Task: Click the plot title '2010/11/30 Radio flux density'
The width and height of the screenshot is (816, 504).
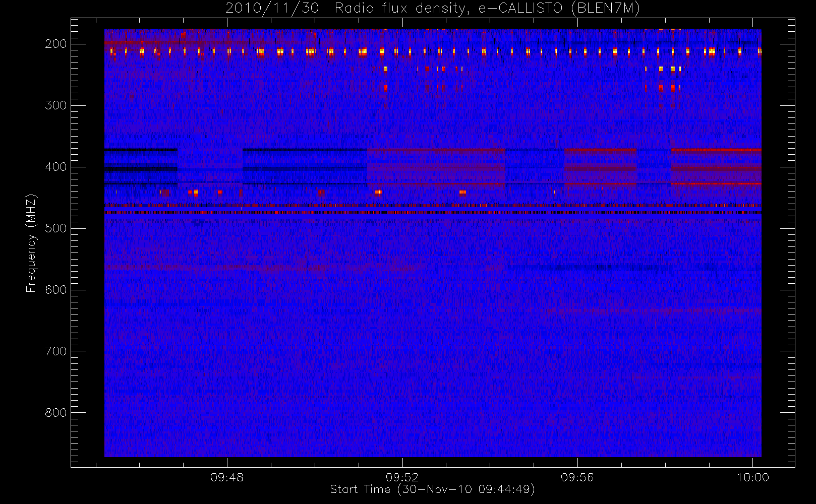Action: click(433, 9)
